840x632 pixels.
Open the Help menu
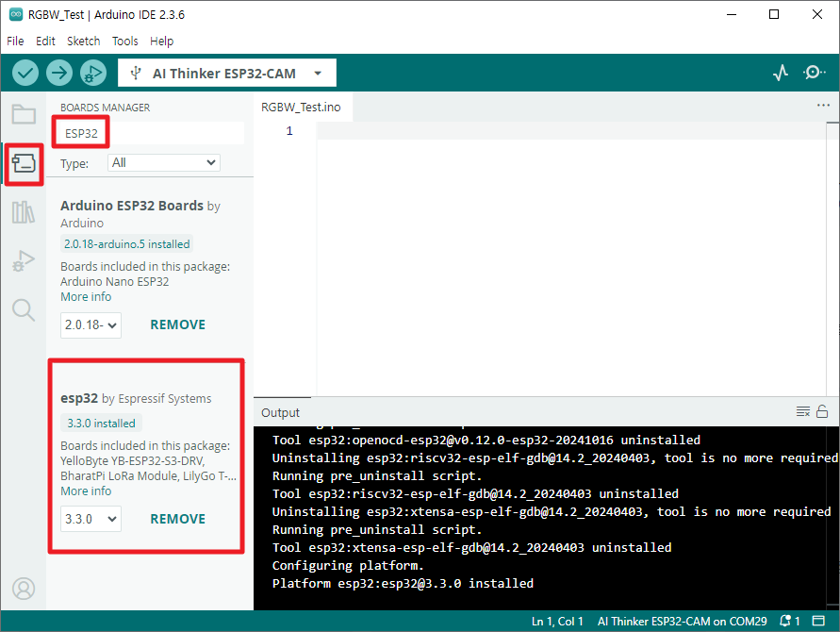[x=161, y=41]
